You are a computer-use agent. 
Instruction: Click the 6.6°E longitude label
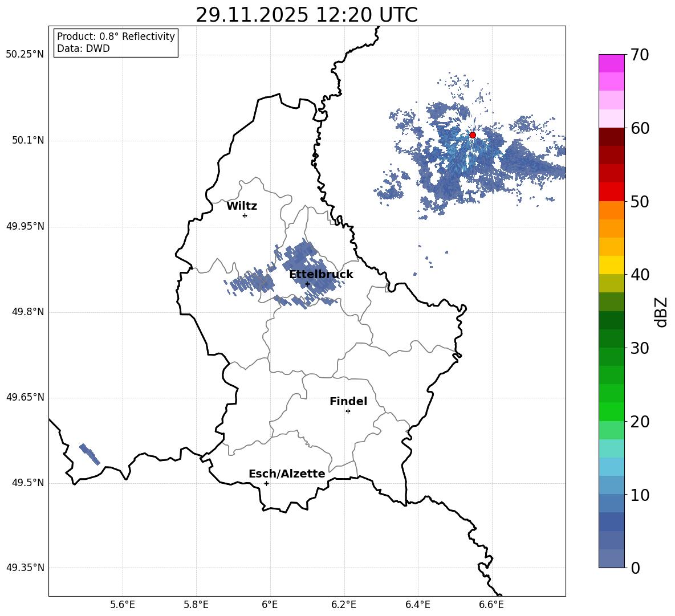[491, 605]
